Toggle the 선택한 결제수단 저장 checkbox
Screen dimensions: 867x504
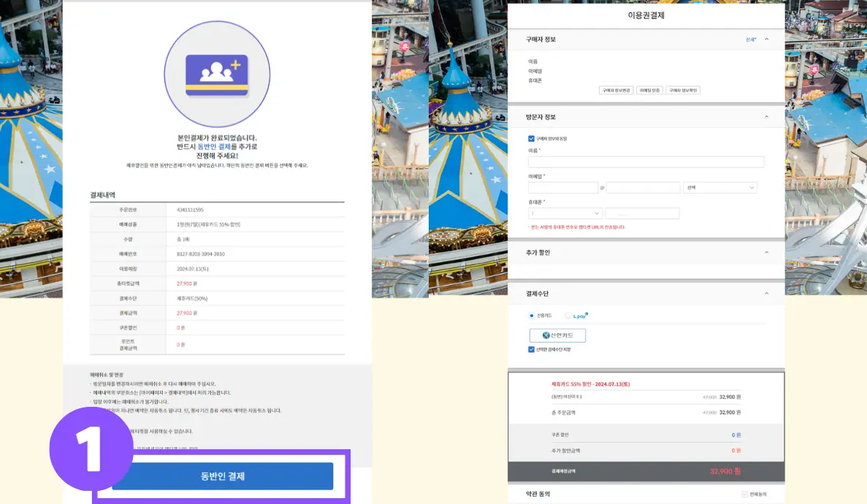click(x=531, y=348)
